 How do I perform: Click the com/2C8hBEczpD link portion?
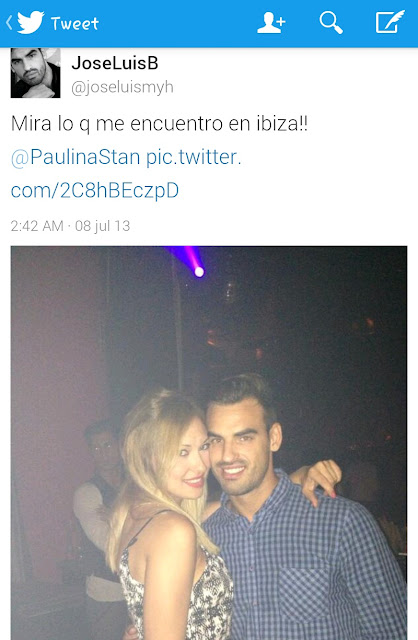[x=95, y=190]
